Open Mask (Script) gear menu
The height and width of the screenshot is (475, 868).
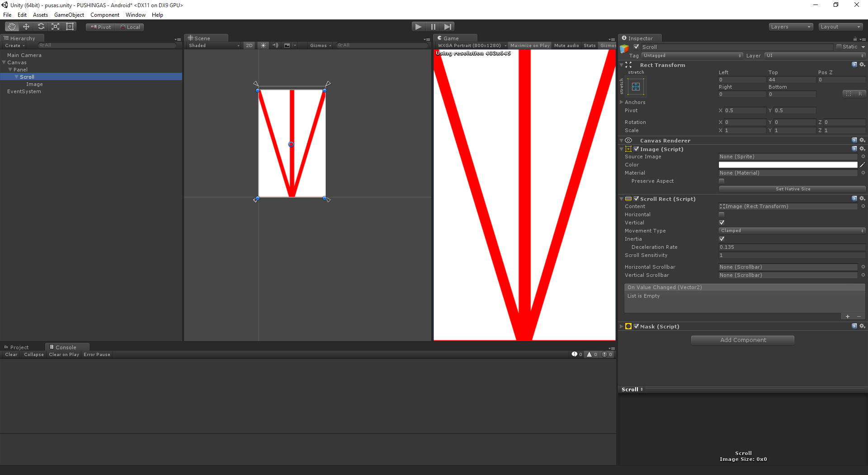click(862, 326)
